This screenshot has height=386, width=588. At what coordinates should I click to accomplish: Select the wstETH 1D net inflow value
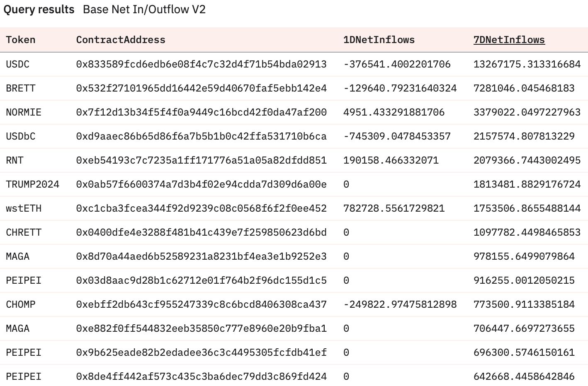394,208
